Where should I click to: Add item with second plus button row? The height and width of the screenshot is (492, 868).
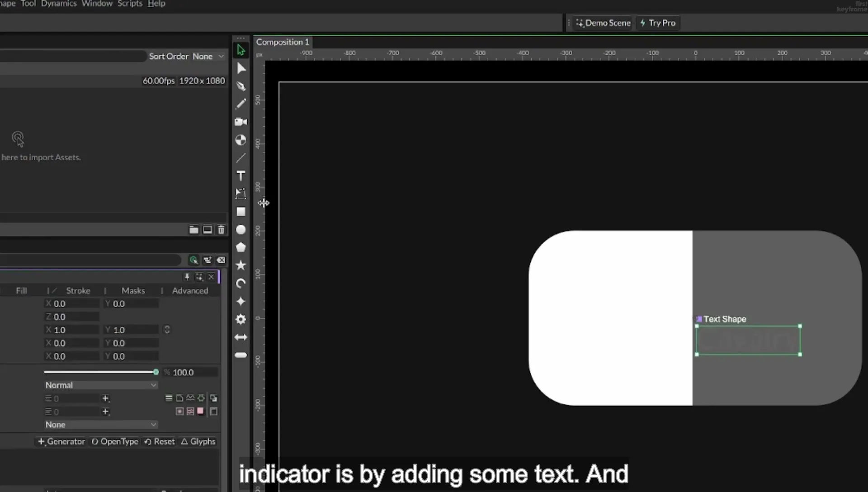pos(105,412)
